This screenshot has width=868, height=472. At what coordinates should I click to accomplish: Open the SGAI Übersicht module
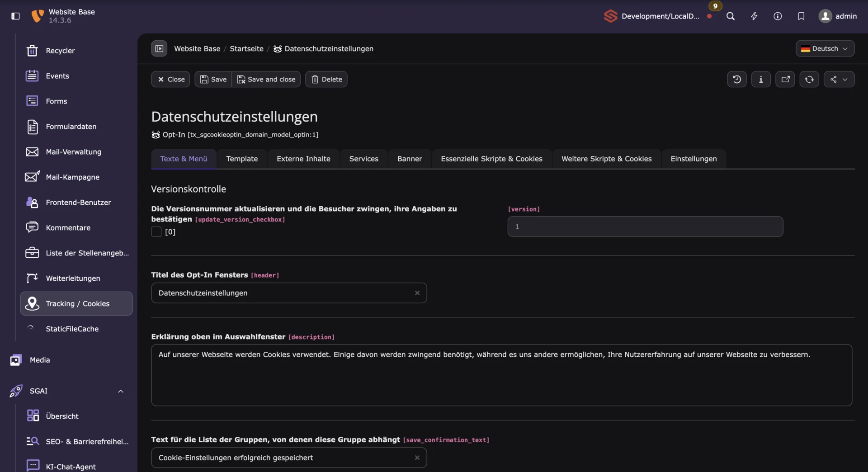coord(76,416)
